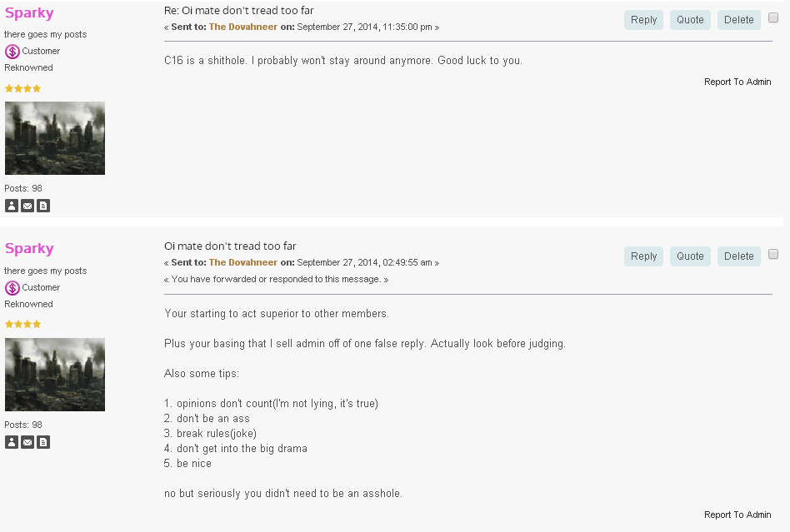Screen dimensions: 790x532
Task: Click the document icon on the 02:49 am message
Action: (43, 442)
